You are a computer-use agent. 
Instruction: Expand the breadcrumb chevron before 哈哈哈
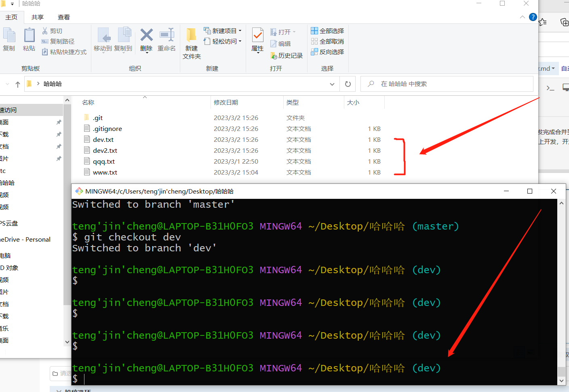coord(38,84)
